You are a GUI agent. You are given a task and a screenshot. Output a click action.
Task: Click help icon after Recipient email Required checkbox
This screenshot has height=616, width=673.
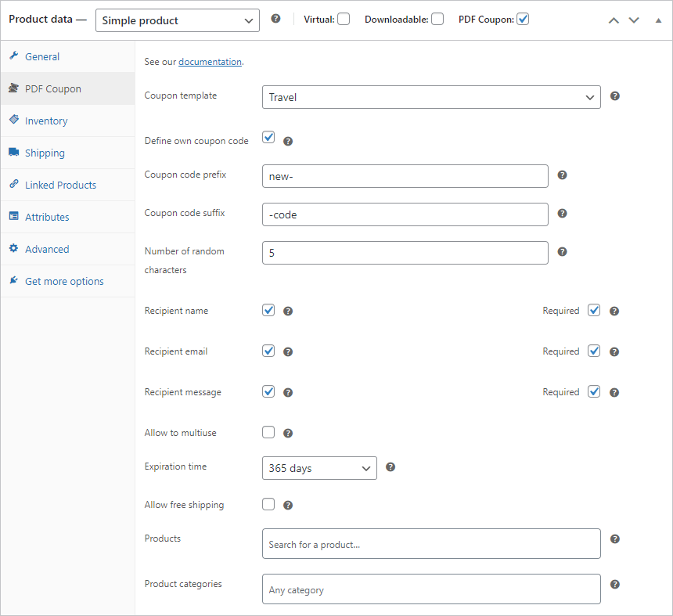click(x=614, y=352)
